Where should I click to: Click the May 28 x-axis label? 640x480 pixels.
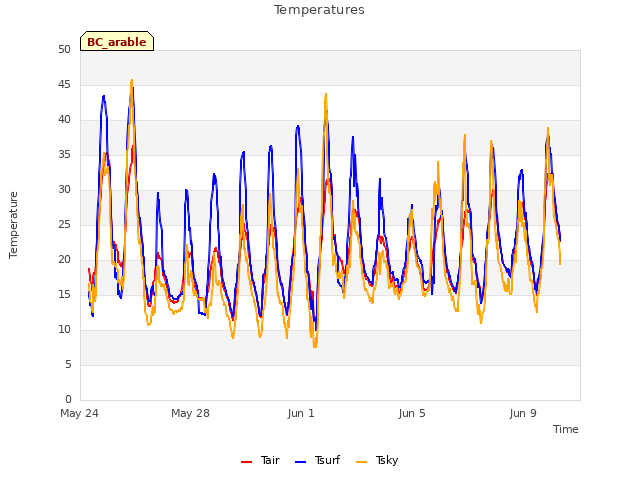pos(190,413)
